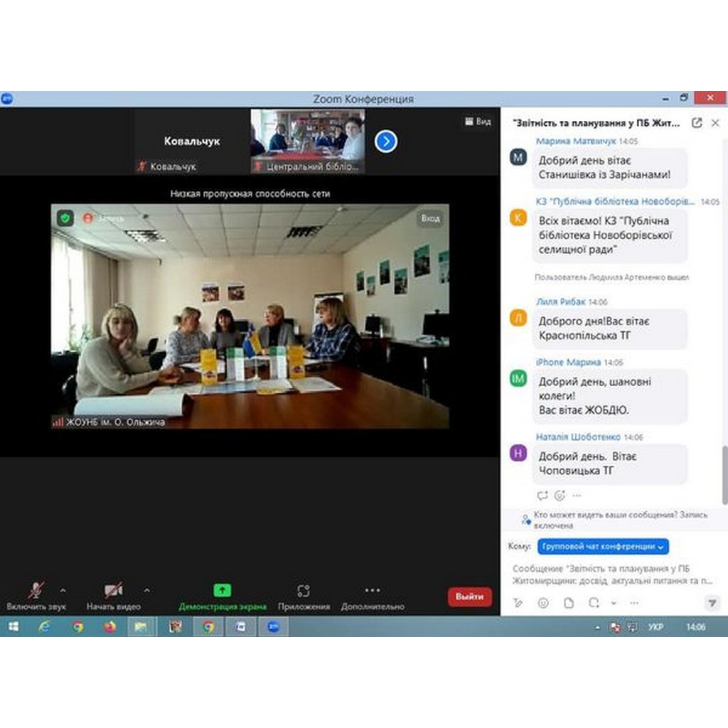Open the Вид view menu
This screenshot has width=728, height=728.
coord(478,122)
